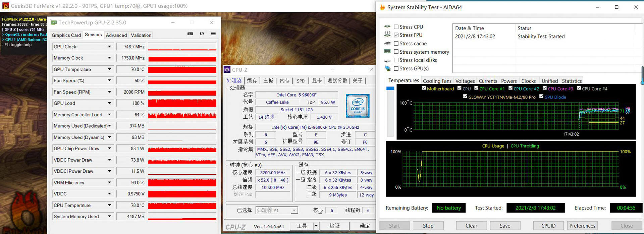Open GPU Chip Power Draw dropdown
This screenshot has width=644, height=234.
109,148
